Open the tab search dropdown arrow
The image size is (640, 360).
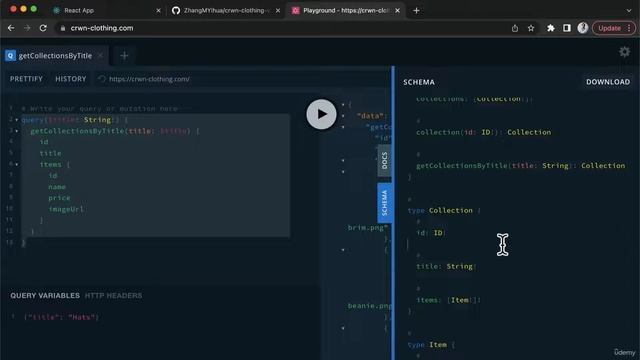[629, 11]
